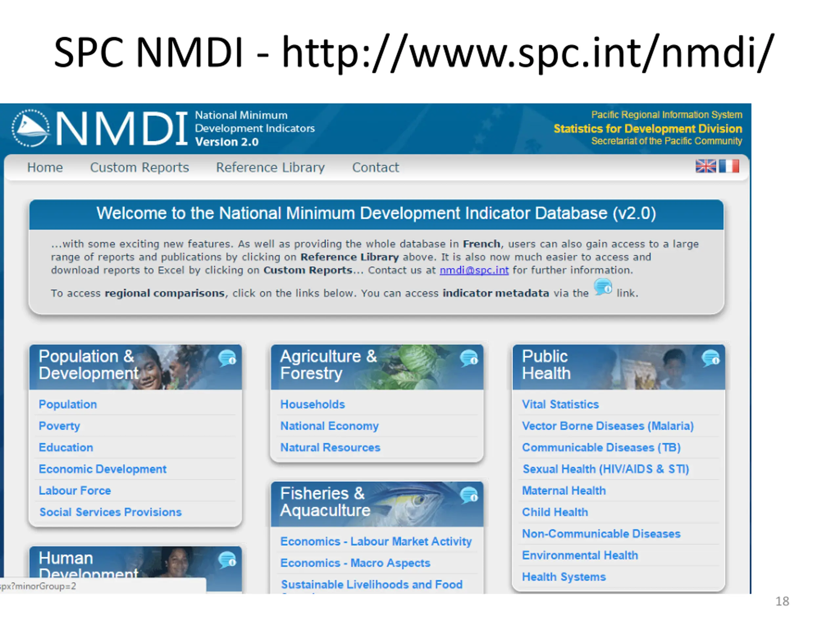This screenshot has width=840, height=630.
Task: Open the Environmental Health link
Action: click(x=580, y=556)
